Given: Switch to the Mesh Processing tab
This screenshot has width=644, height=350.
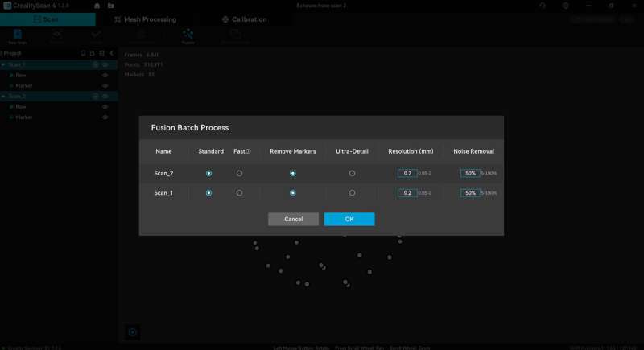Looking at the screenshot, I should 145,19.
